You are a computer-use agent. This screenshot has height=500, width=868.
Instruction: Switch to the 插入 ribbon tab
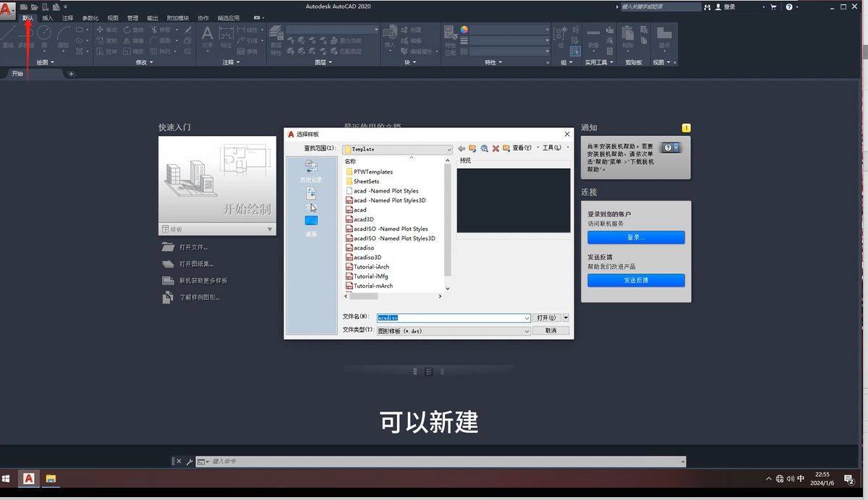point(48,17)
